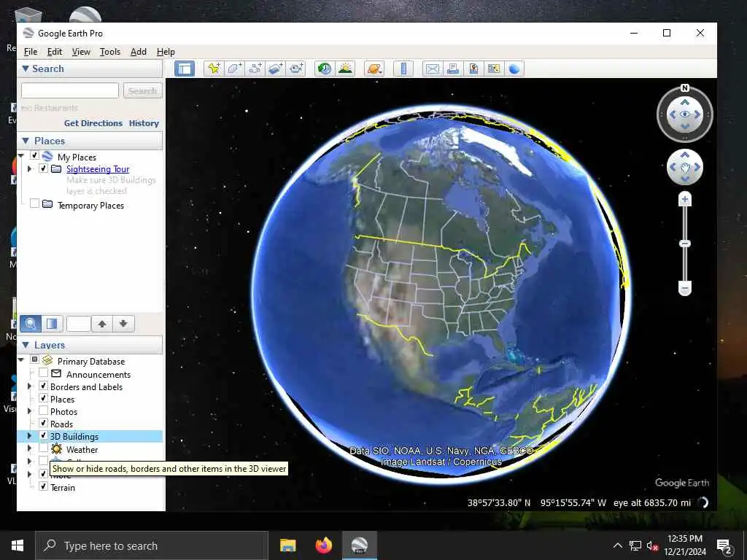Click Get Directions link
This screenshot has height=560, width=747.
[x=93, y=123]
